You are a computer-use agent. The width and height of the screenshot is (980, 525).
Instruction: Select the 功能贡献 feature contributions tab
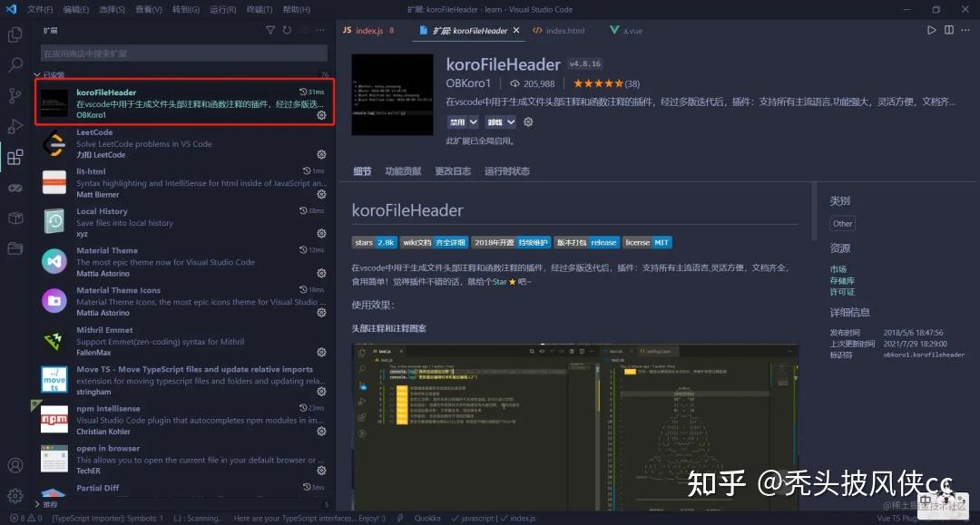click(403, 171)
